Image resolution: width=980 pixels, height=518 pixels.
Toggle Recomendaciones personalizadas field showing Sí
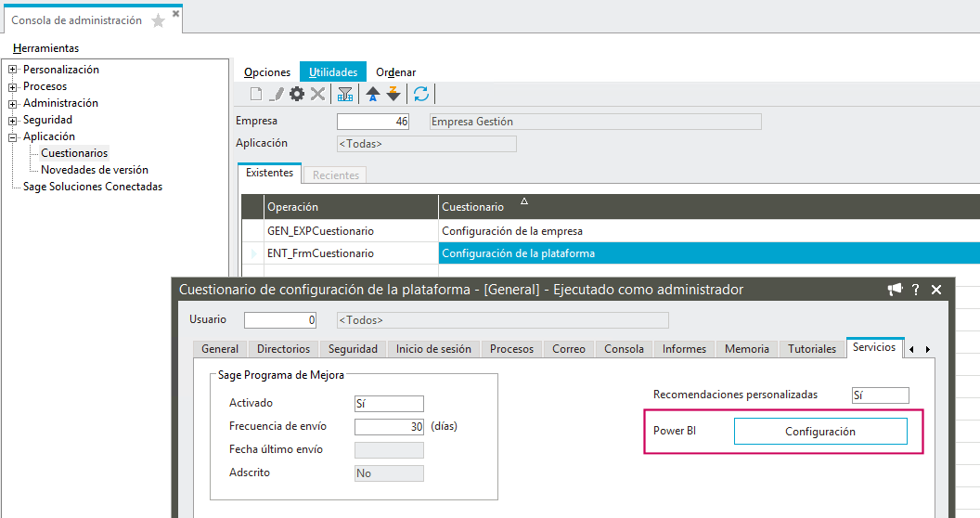[880, 395]
